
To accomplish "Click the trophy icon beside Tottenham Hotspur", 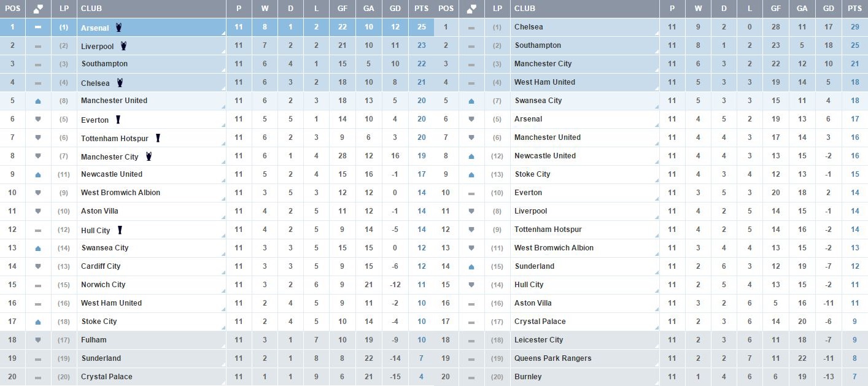I will click(158, 138).
